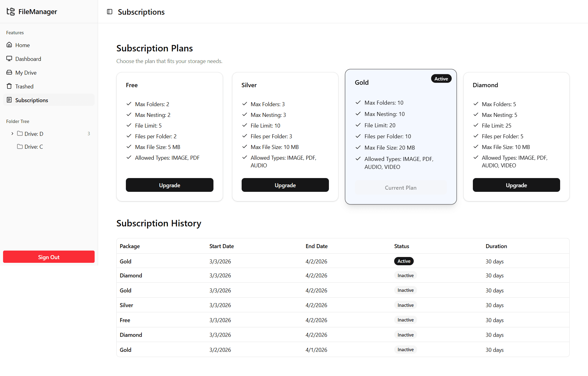Click the Active badge on Gold card

(441, 79)
